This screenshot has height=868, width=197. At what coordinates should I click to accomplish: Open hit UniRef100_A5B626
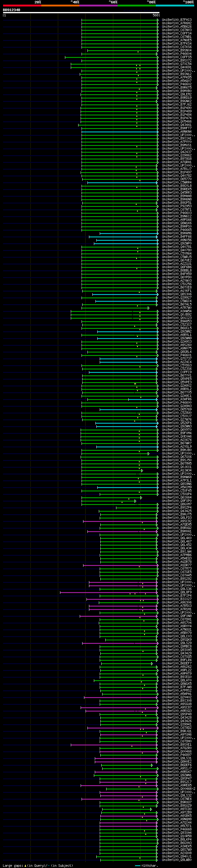[177, 26]
